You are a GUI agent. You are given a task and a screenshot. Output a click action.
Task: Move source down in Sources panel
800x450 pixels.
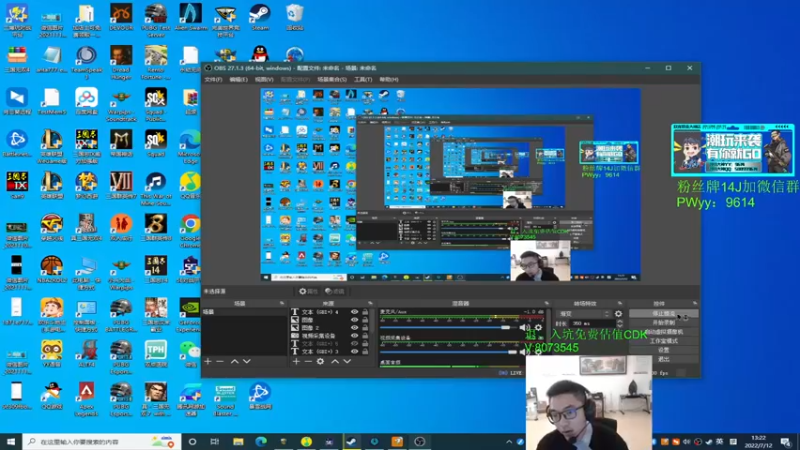(347, 361)
